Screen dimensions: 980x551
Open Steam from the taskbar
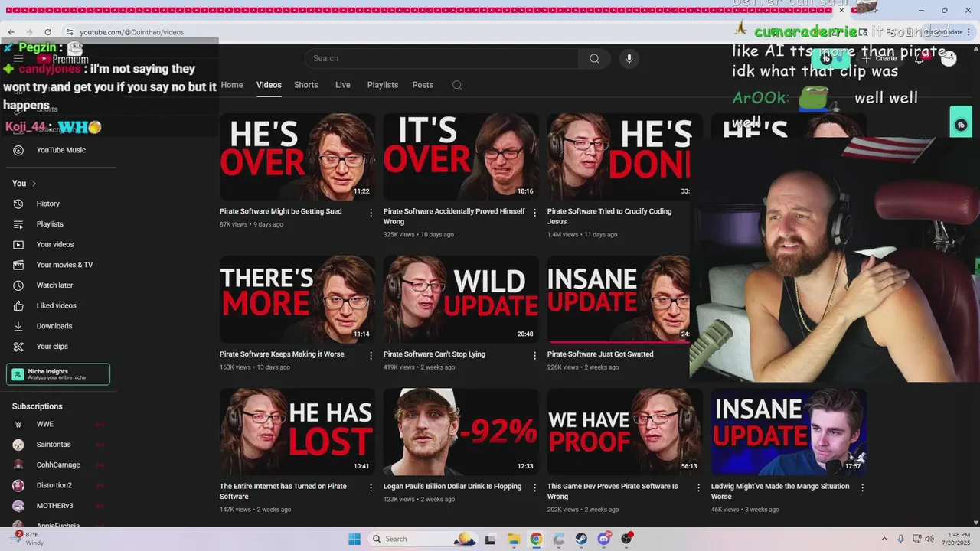581,539
